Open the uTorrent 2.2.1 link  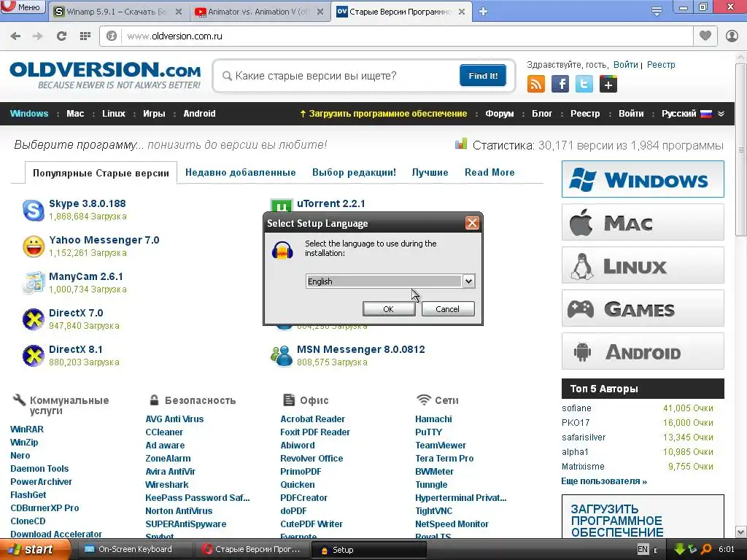pyautogui.click(x=331, y=204)
